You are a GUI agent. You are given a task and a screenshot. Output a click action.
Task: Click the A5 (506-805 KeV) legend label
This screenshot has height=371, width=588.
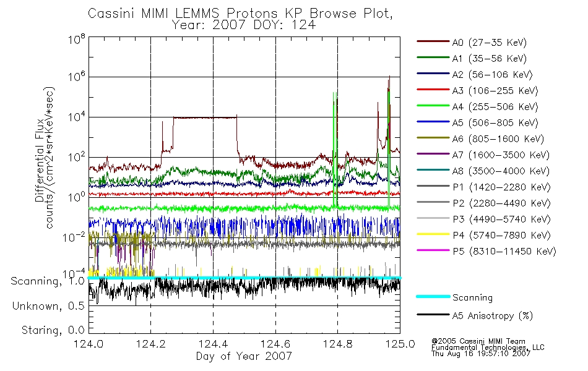click(495, 123)
